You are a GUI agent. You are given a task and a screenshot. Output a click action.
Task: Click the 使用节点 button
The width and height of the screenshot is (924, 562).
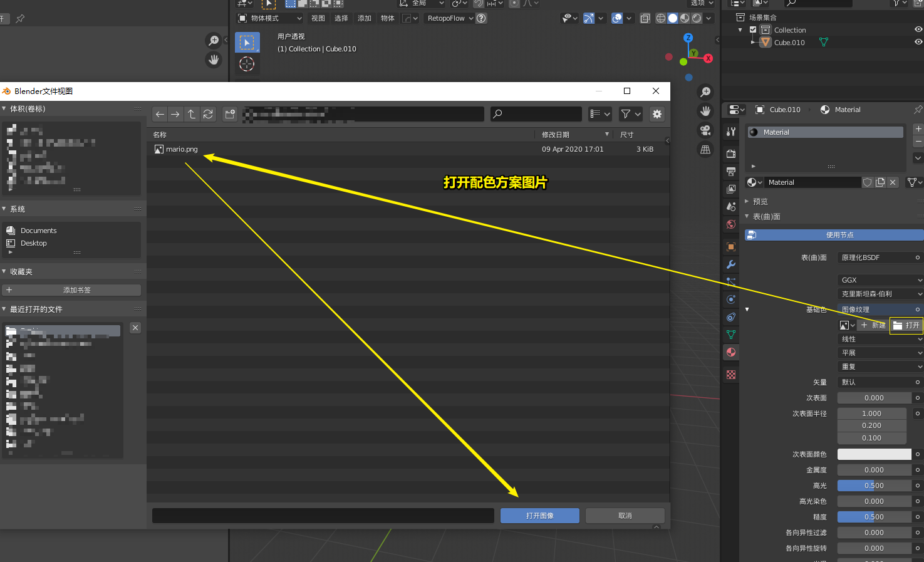pyautogui.click(x=834, y=235)
